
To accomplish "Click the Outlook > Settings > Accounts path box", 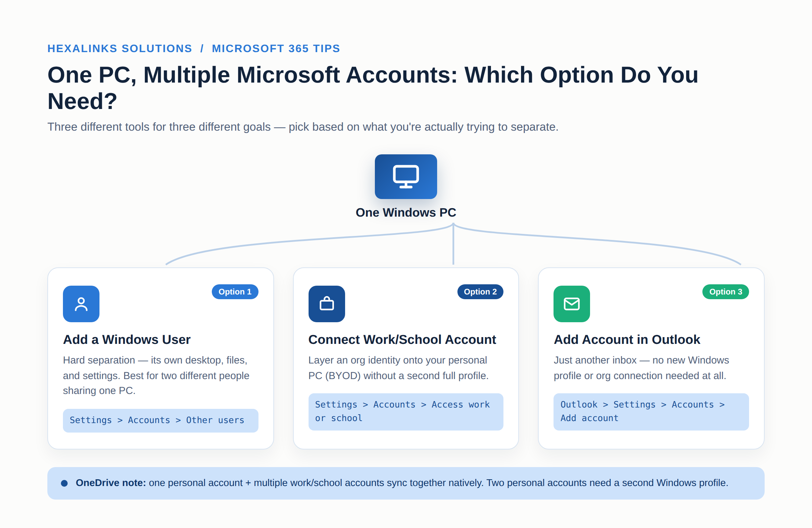I will click(x=651, y=412).
